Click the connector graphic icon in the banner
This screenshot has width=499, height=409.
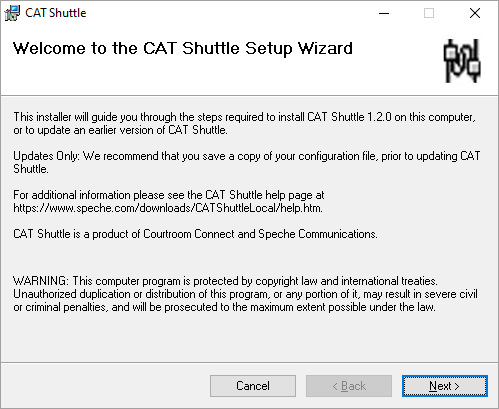[462, 61]
